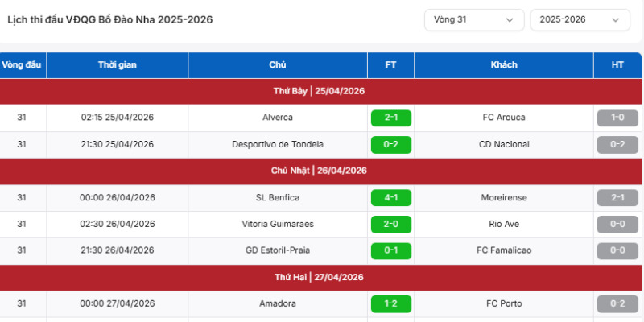Open the Vòng 31 round dropdown
Screen dimensions: 644x322
point(474,19)
